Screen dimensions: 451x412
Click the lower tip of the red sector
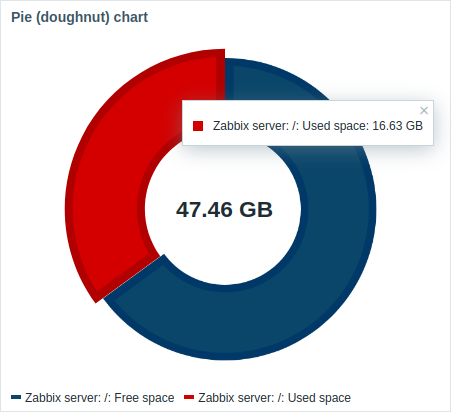[100, 292]
